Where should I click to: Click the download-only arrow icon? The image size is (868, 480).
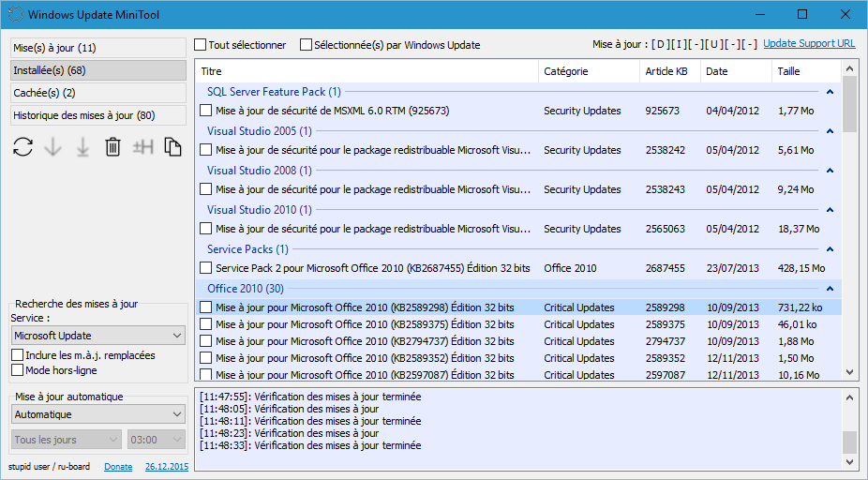coord(53,147)
